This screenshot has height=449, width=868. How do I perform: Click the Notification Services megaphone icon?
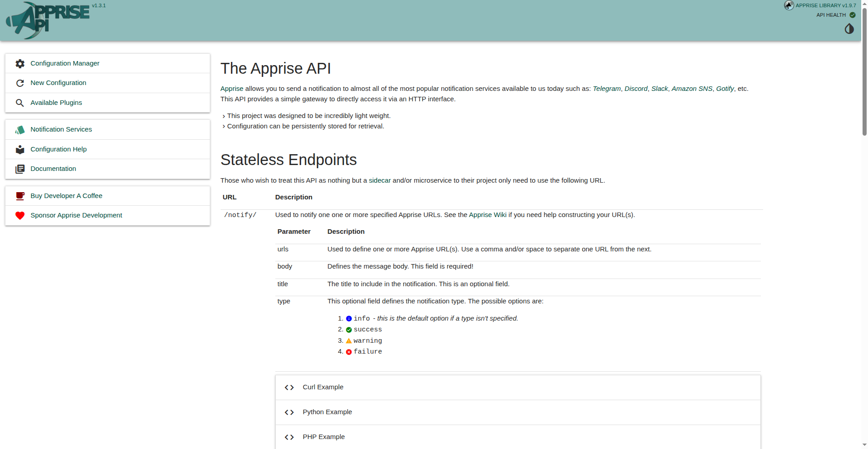click(20, 130)
